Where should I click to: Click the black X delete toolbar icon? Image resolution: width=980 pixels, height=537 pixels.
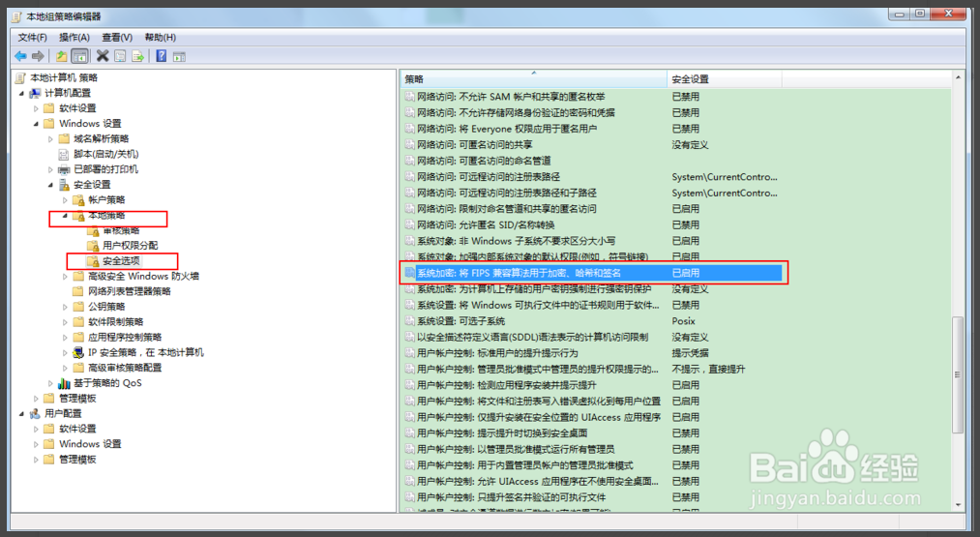click(103, 56)
